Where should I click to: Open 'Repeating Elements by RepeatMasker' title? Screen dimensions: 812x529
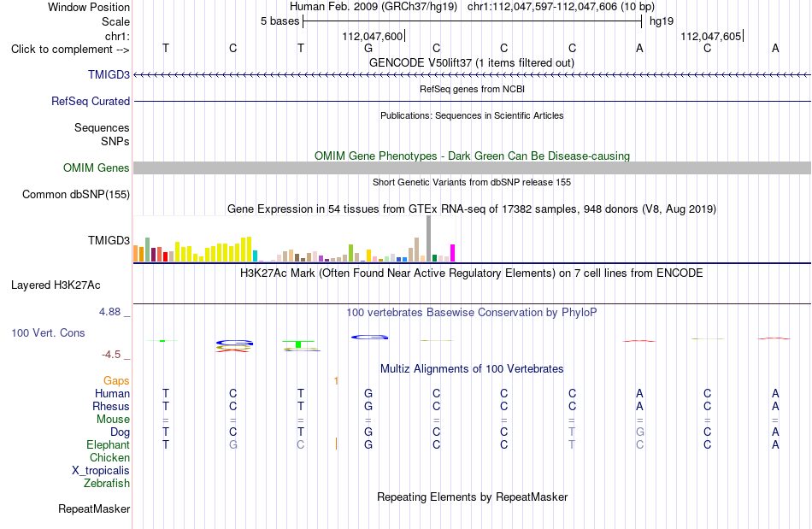tap(472, 497)
